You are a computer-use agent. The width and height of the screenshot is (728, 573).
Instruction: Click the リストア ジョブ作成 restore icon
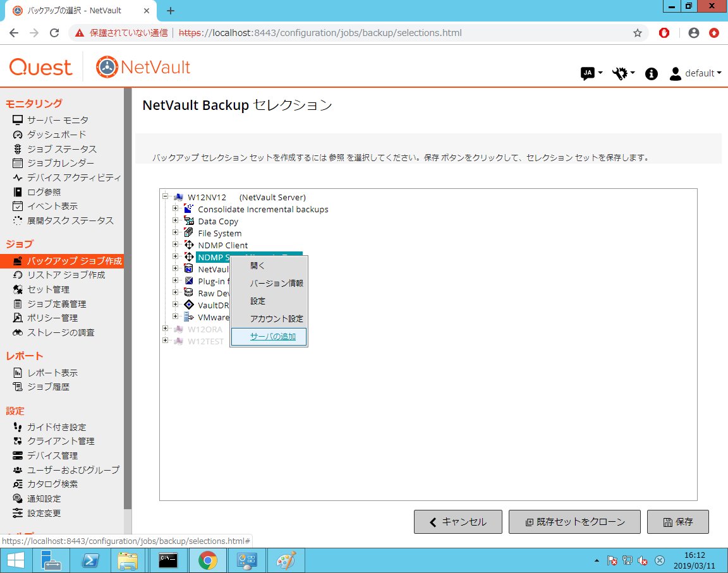pos(18,275)
